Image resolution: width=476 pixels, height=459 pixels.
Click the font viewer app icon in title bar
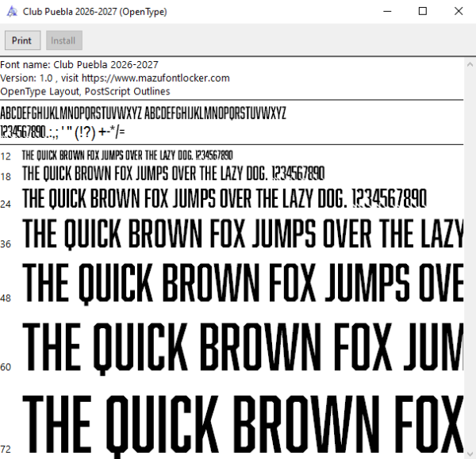click(12, 12)
